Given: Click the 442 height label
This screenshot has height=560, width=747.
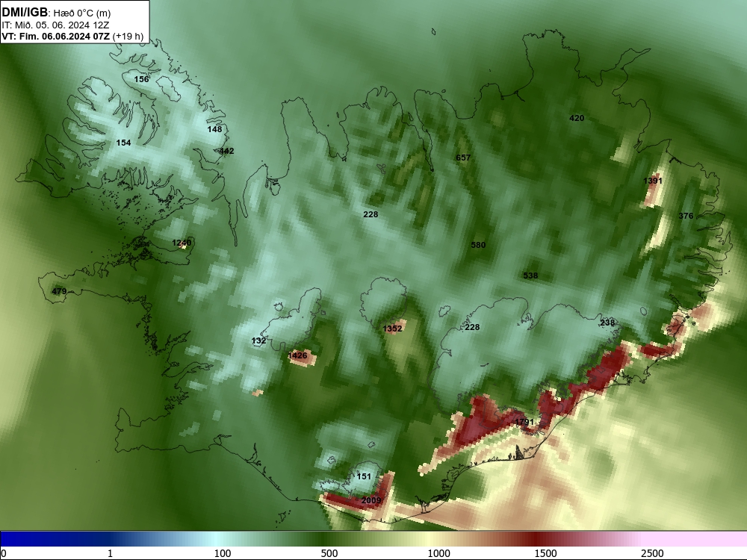Looking at the screenshot, I should 226,151.
